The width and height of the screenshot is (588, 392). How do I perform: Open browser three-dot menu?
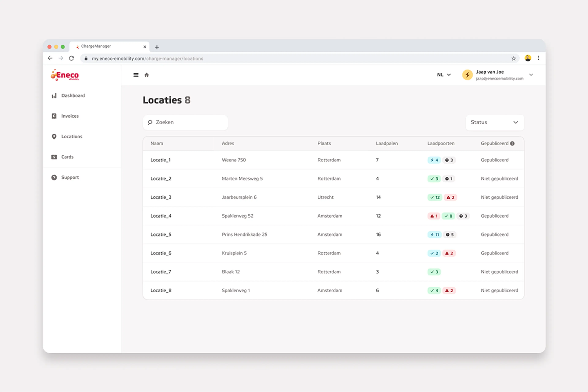pos(539,58)
